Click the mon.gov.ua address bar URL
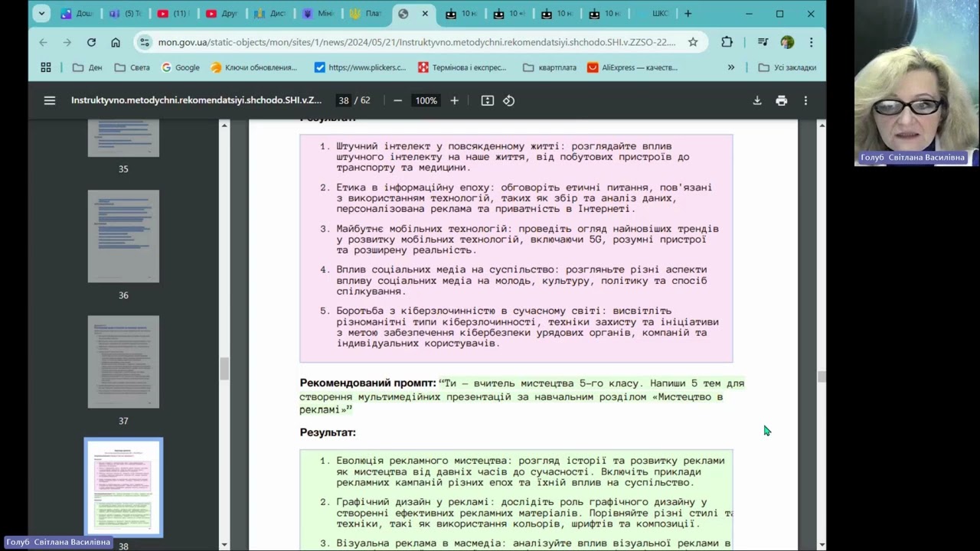Viewport: 980px width, 551px height. click(417, 42)
